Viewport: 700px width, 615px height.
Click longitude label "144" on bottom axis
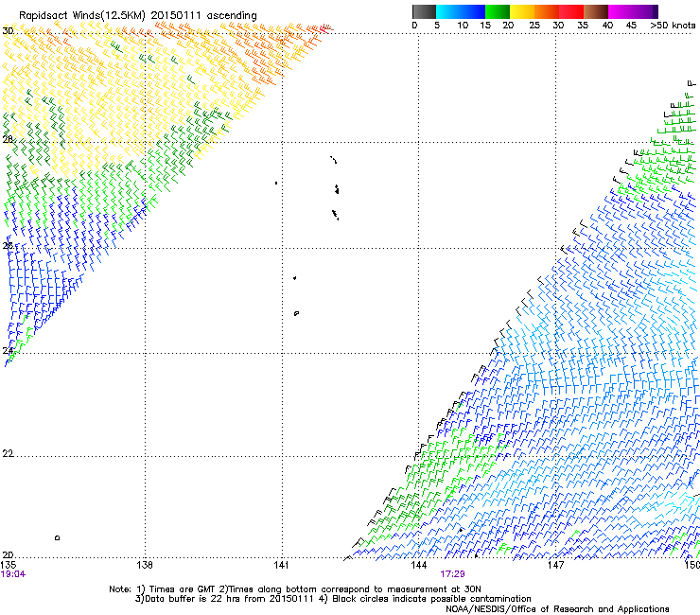coord(418,565)
